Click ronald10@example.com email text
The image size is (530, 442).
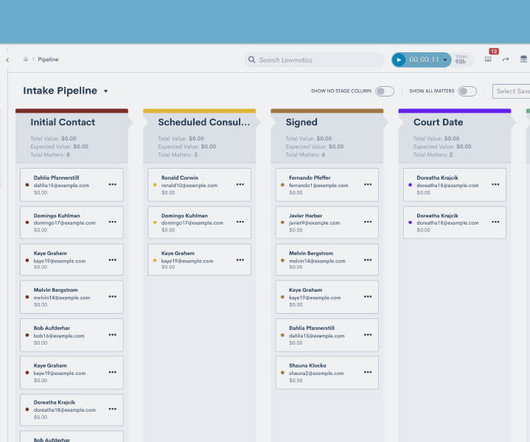(x=189, y=186)
